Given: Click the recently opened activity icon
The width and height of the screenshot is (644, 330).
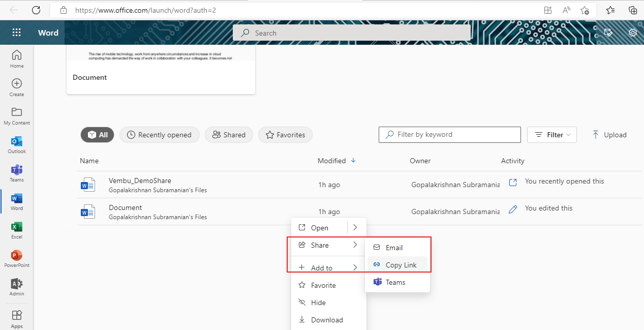Looking at the screenshot, I should coord(513,182).
